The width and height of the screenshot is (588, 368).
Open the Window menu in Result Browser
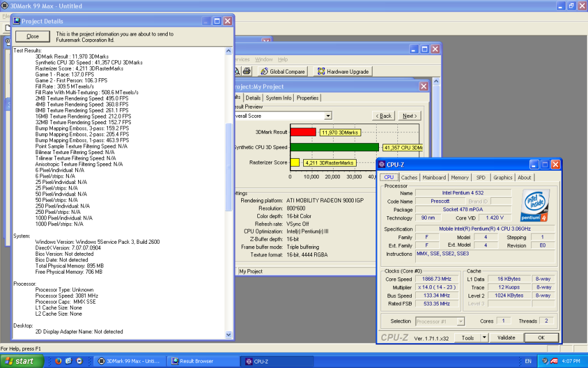coord(264,59)
